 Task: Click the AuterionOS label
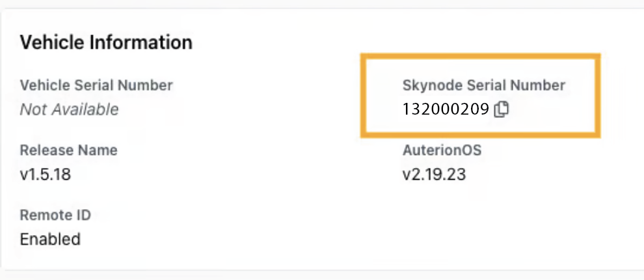(x=442, y=150)
